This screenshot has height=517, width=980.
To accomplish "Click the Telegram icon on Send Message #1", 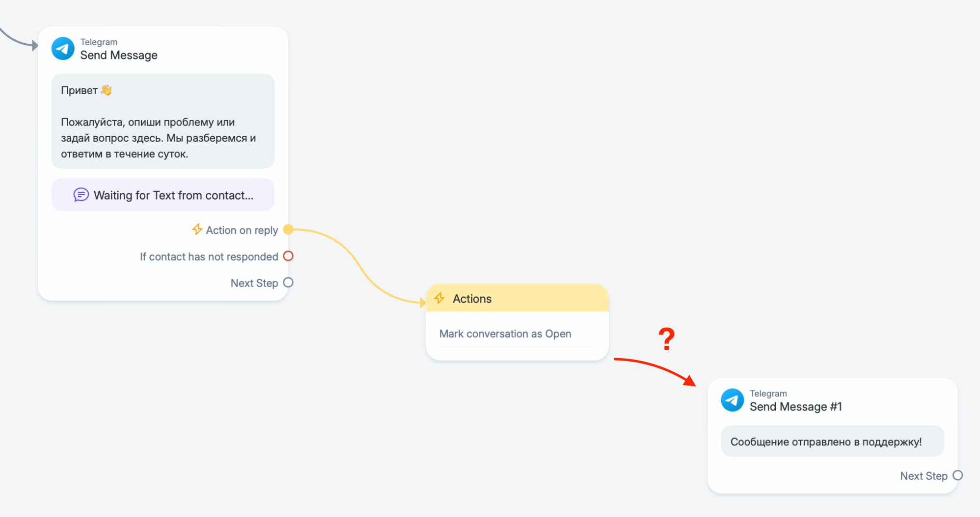I will click(x=732, y=400).
